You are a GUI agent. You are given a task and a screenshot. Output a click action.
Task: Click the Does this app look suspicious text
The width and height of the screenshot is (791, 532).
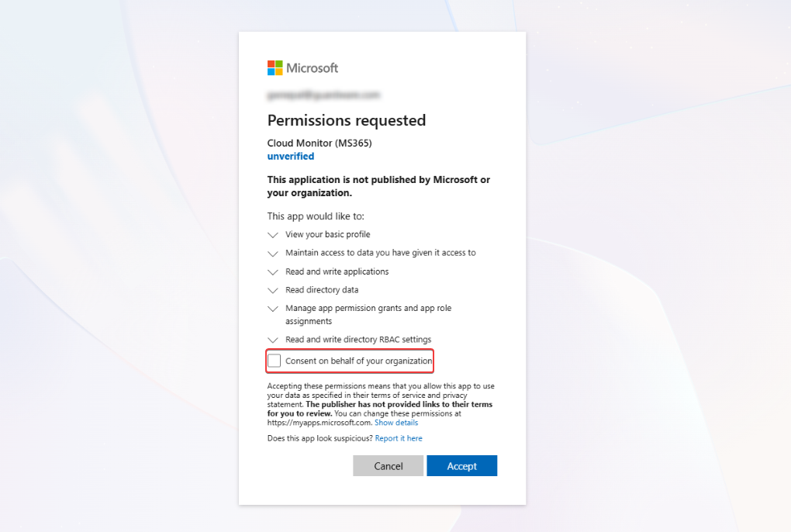[x=320, y=438]
